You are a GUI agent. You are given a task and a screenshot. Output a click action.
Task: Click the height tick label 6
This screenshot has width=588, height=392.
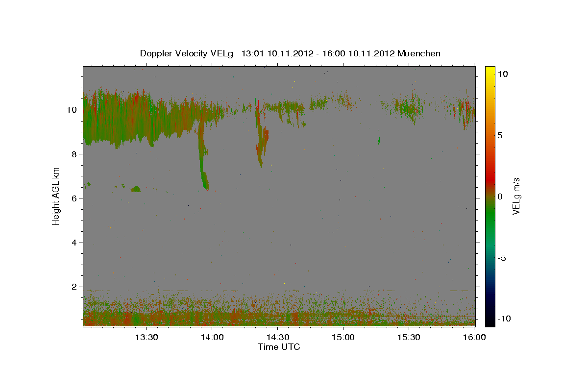[74, 198]
